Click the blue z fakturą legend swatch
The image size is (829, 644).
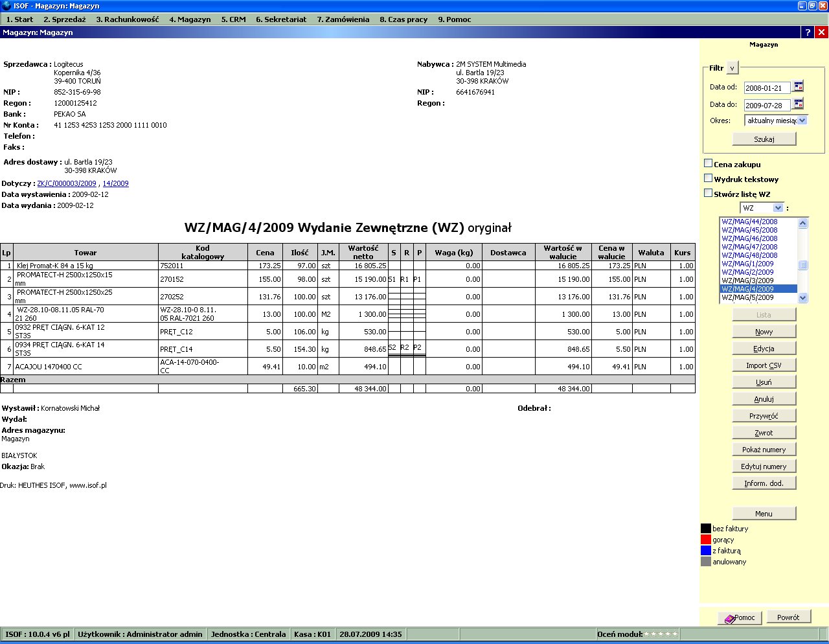click(x=706, y=551)
